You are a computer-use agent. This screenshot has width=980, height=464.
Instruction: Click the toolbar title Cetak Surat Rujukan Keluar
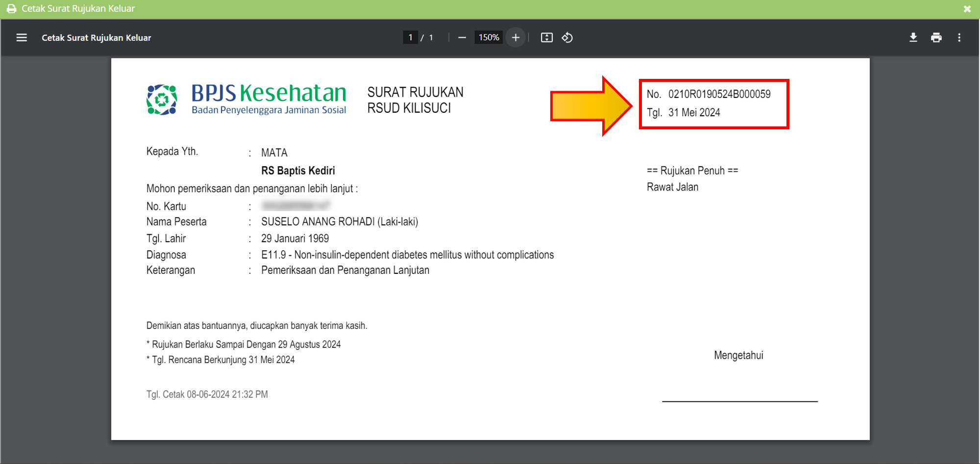[96, 38]
